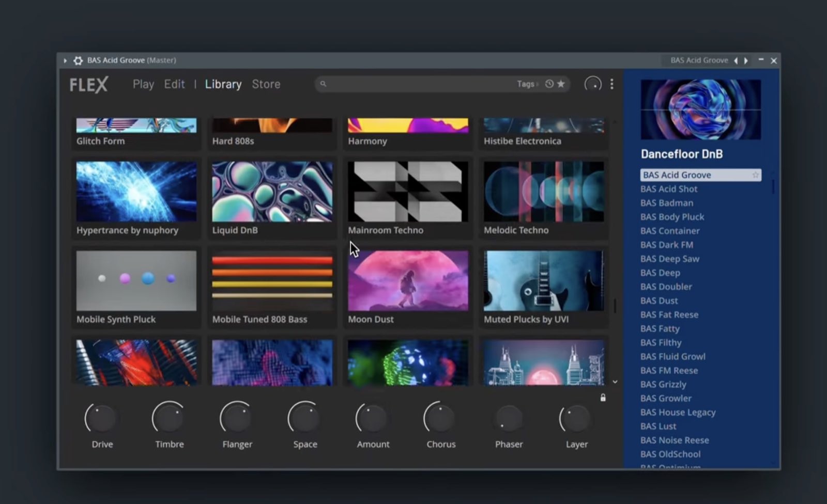Select the BAS FM Reese preset
827x504 pixels.
(x=669, y=370)
